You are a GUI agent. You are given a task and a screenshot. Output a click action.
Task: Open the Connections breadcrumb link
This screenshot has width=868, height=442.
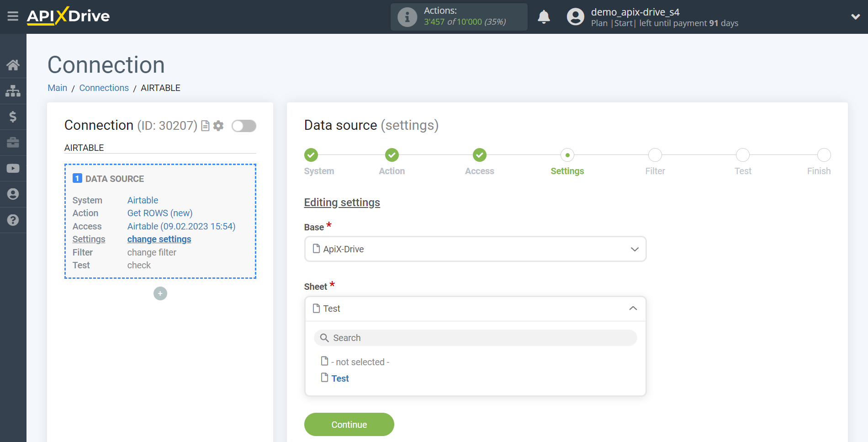click(x=104, y=88)
